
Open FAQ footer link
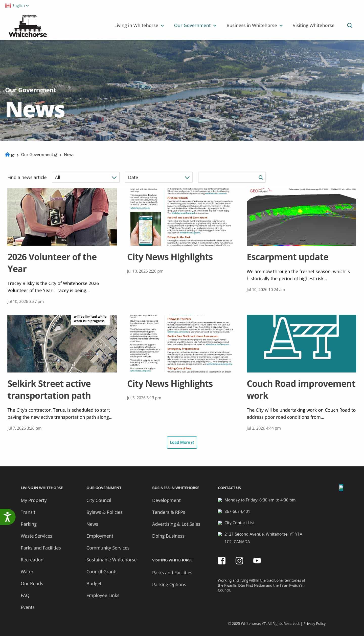coord(25,595)
